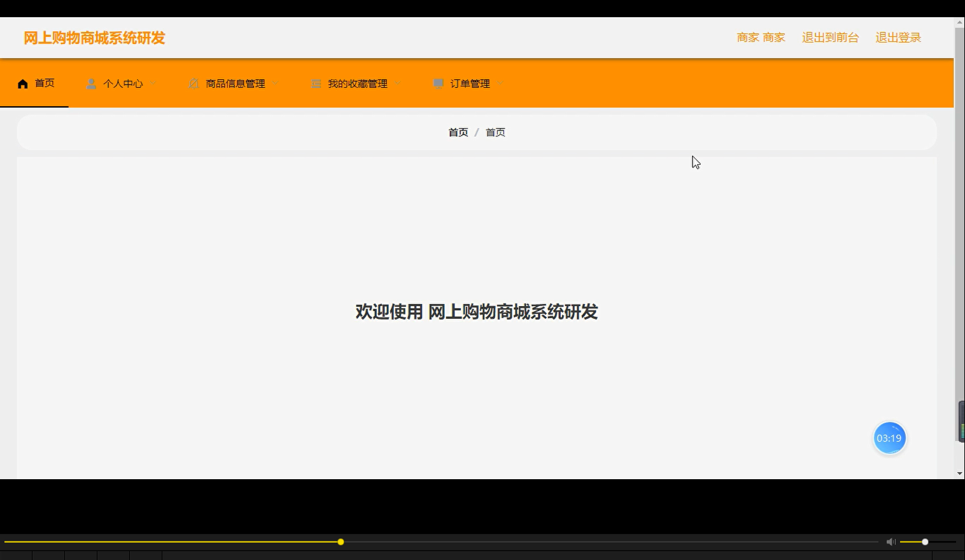Click the list icon beside 我的收藏管理
The height and width of the screenshot is (560, 965).
[316, 83]
